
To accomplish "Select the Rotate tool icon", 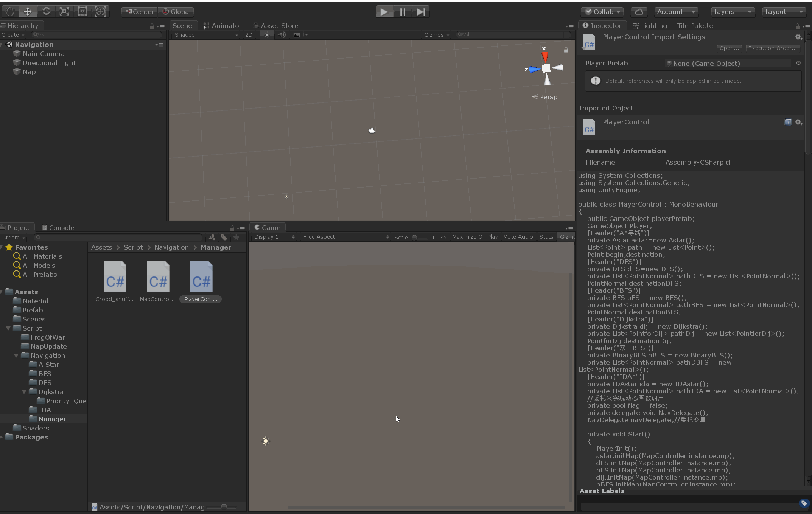I will (x=46, y=11).
